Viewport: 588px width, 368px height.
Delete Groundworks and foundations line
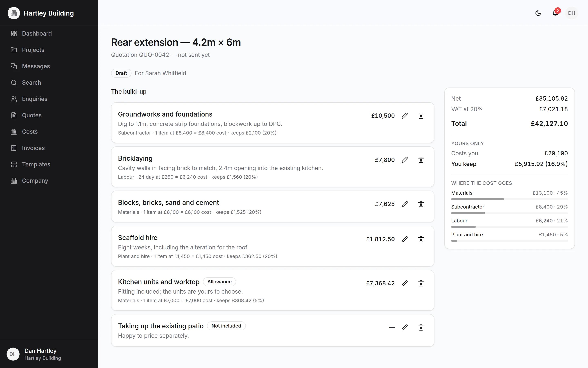[421, 116]
